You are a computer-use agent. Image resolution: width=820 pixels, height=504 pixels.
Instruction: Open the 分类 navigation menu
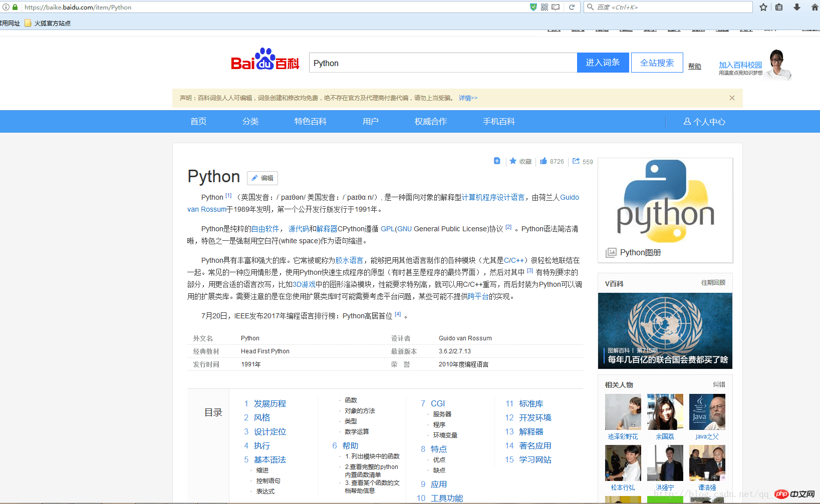coord(250,121)
